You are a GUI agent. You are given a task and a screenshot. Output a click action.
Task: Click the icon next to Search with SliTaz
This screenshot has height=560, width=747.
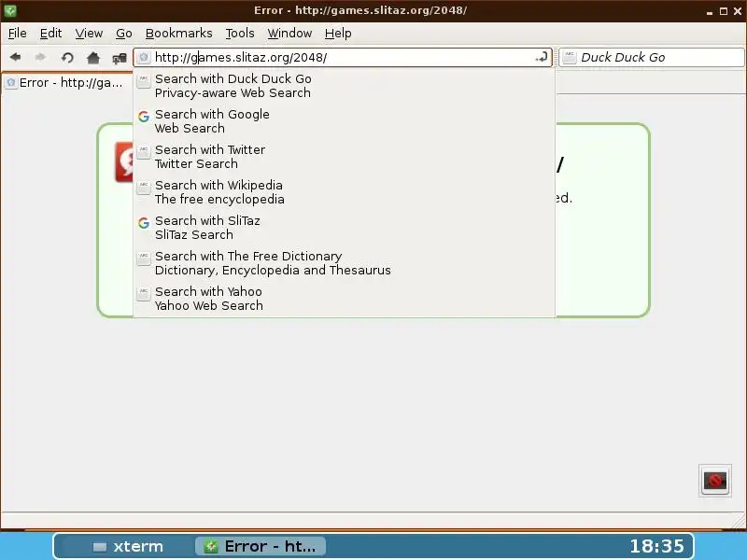(x=144, y=222)
